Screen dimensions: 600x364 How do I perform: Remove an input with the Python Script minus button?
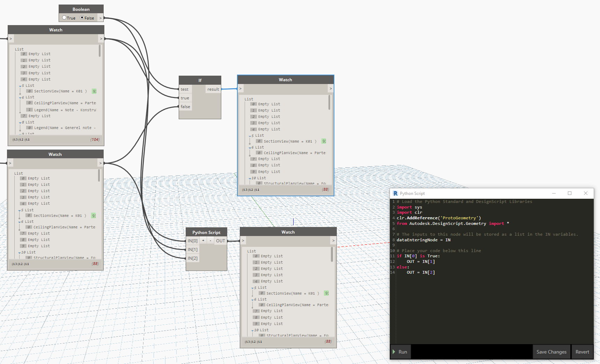[x=210, y=241]
